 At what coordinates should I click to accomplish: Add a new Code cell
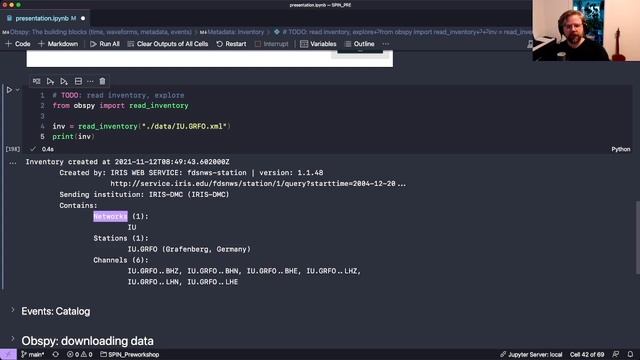[x=18, y=44]
